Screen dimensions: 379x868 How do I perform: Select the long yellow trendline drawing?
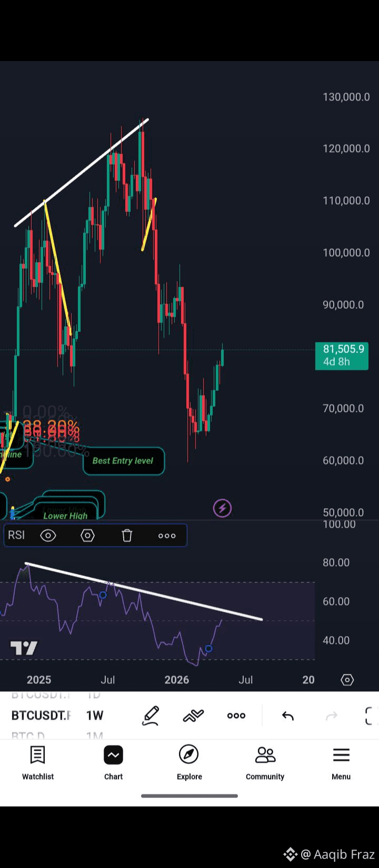point(58,268)
